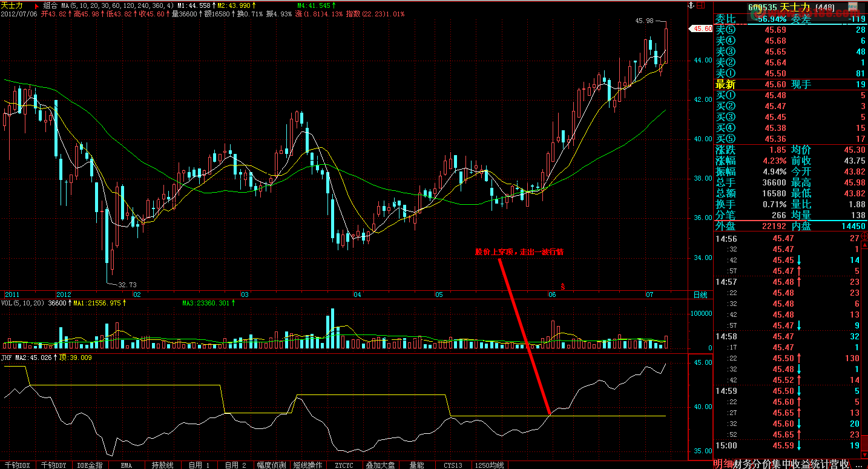Switch to the 收益 tab

[801, 464]
